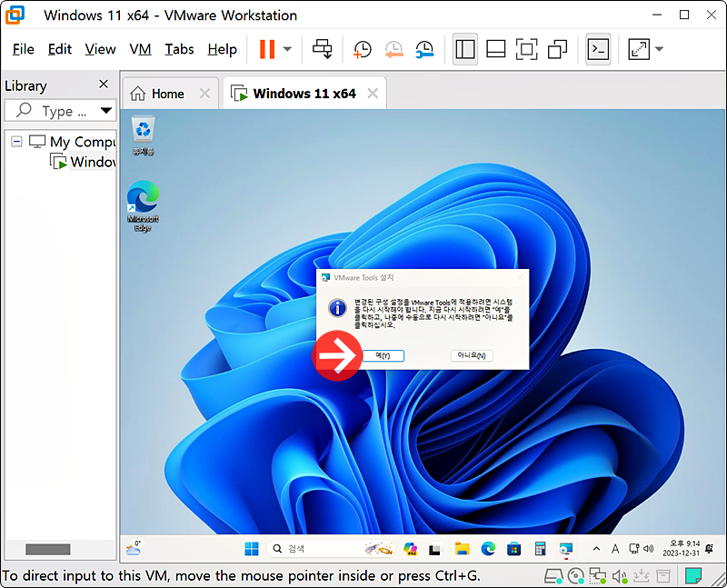Image resolution: width=727 pixels, height=588 pixels.
Task: Select My Computer in the library tree
Action: (x=73, y=142)
